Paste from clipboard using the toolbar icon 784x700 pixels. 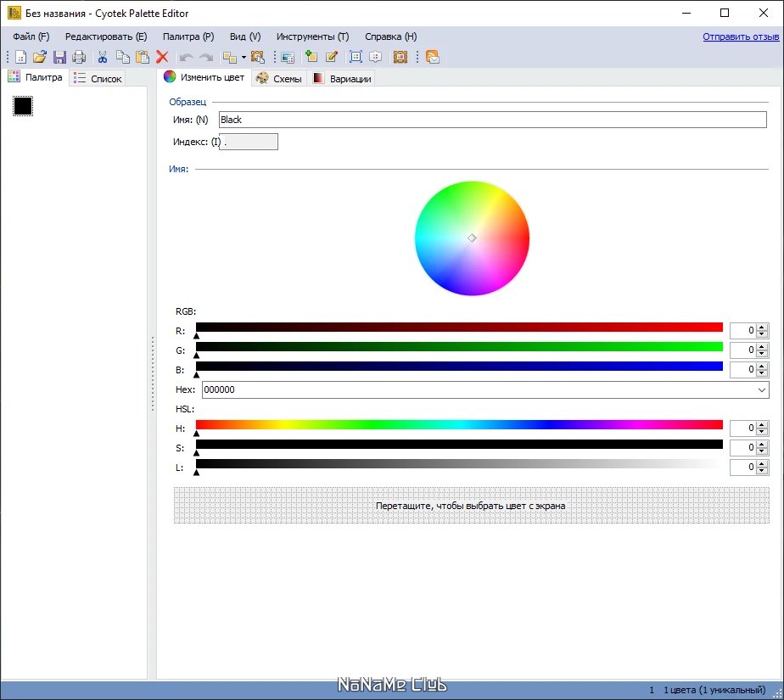pos(143,57)
